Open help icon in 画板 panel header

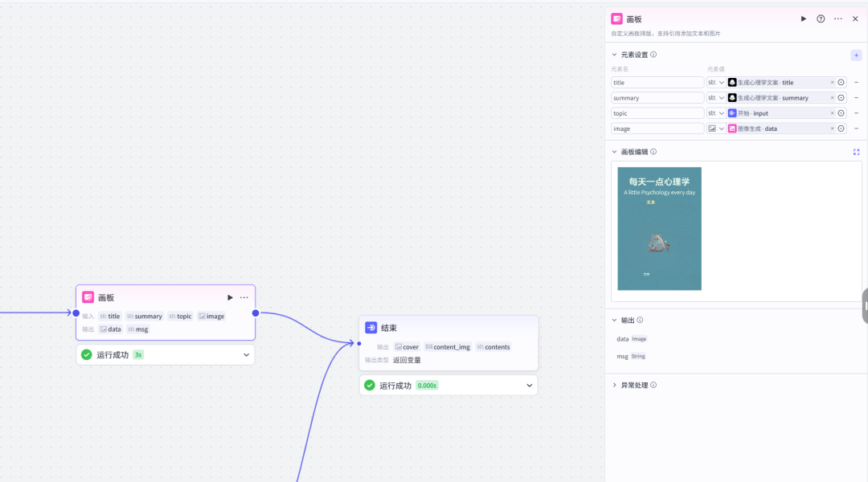821,18
